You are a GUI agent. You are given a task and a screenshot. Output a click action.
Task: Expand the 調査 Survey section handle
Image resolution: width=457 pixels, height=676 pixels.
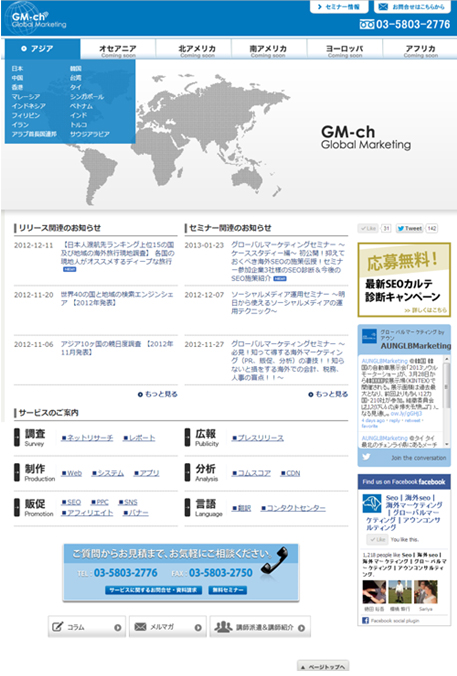pos(17,437)
